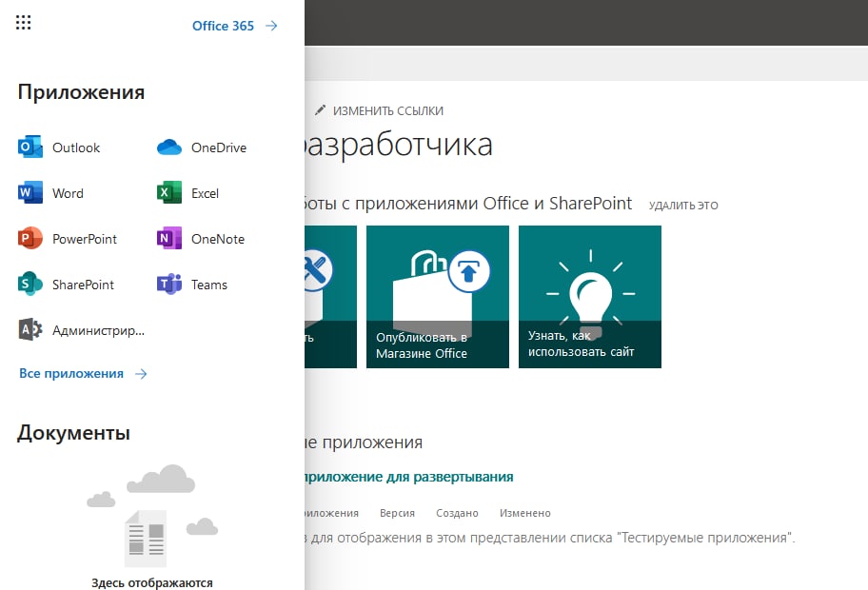Open the Office 365 link
The width and height of the screenshot is (868, 590).
(223, 26)
